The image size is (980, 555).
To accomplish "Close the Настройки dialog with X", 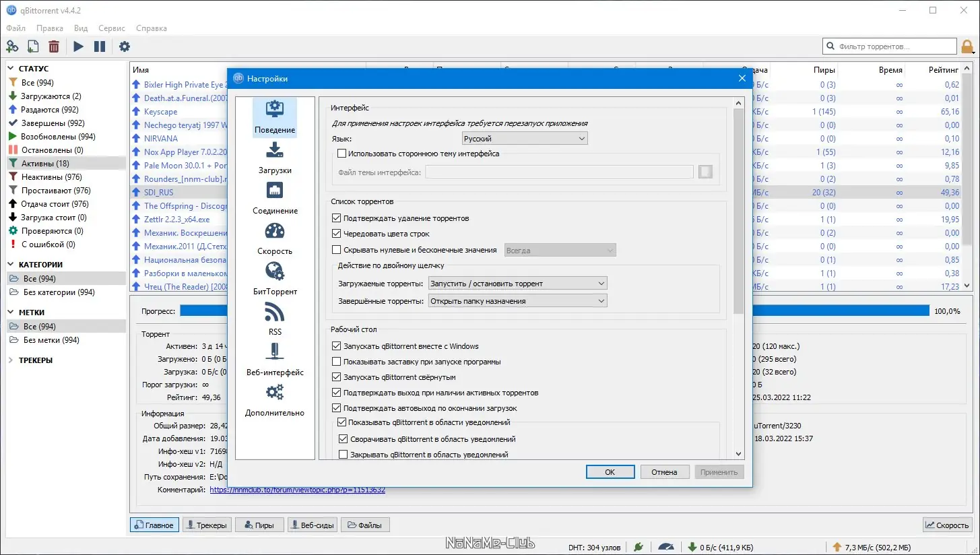I will (742, 78).
